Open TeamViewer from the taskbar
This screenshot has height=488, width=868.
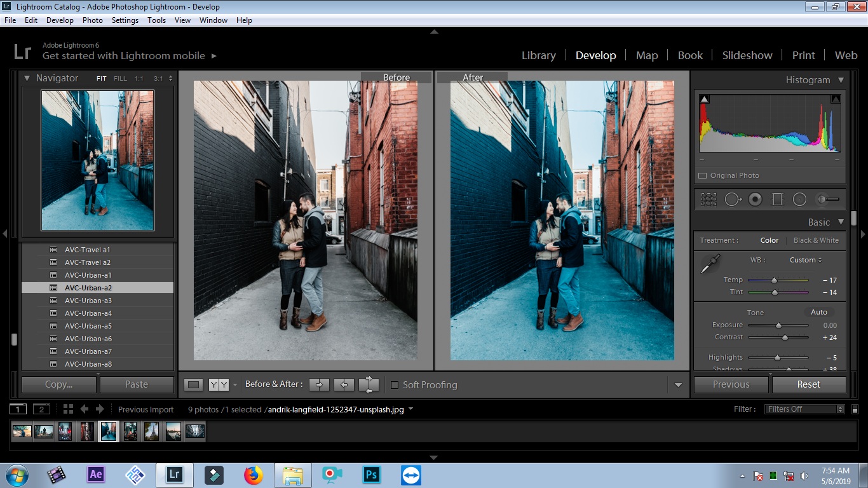(410, 475)
